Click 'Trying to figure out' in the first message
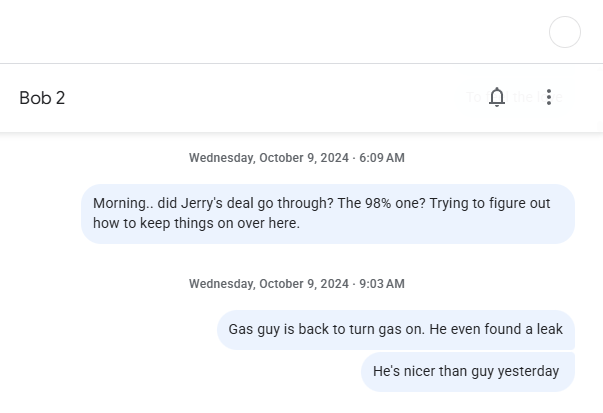 coord(490,203)
